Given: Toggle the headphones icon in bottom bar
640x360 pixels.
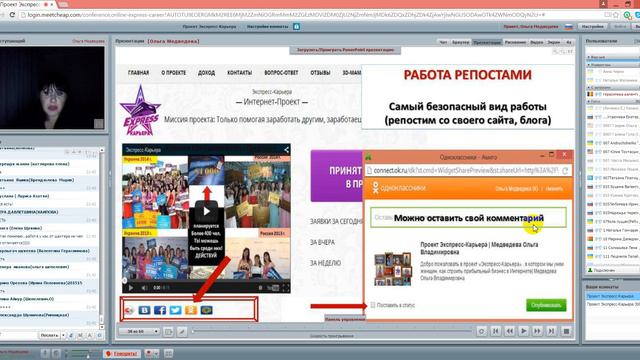Looking at the screenshot, I should (56, 353).
